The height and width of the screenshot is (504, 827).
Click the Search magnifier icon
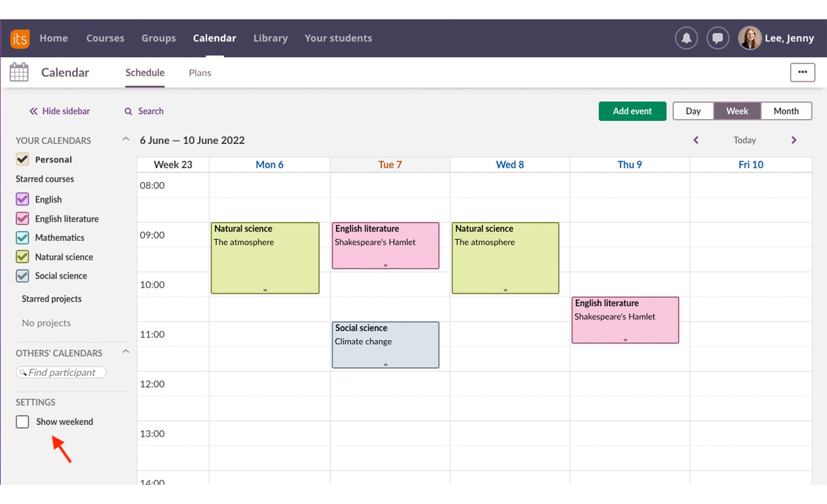point(128,111)
